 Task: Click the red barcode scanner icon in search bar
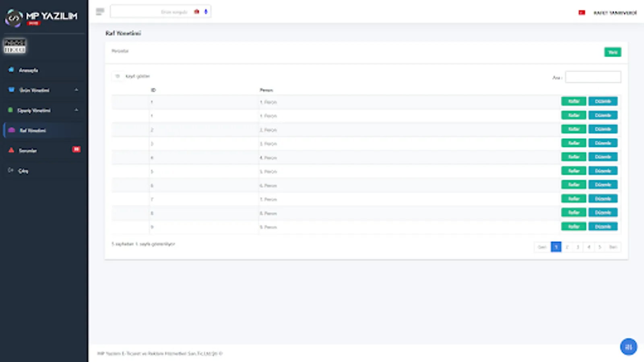[x=196, y=12]
